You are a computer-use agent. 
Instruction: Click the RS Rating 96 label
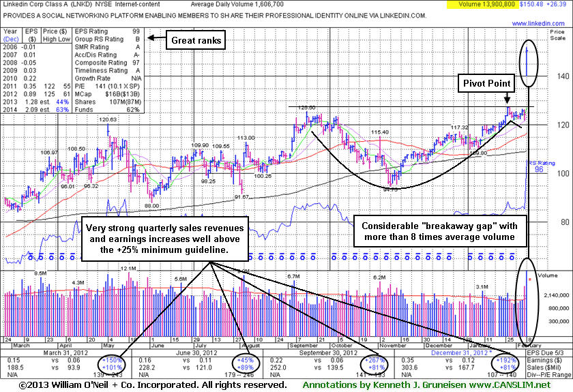(541, 166)
